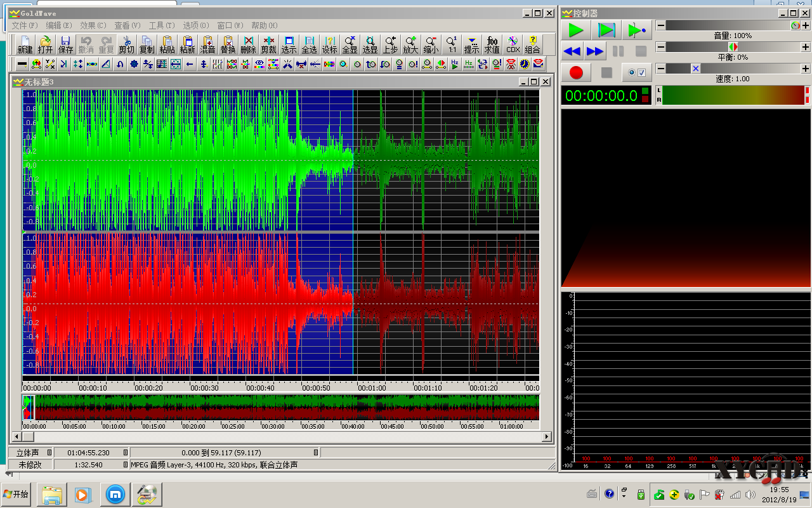Click the 粘新 (Paste New) icon
This screenshot has width=812, height=508.
187,44
